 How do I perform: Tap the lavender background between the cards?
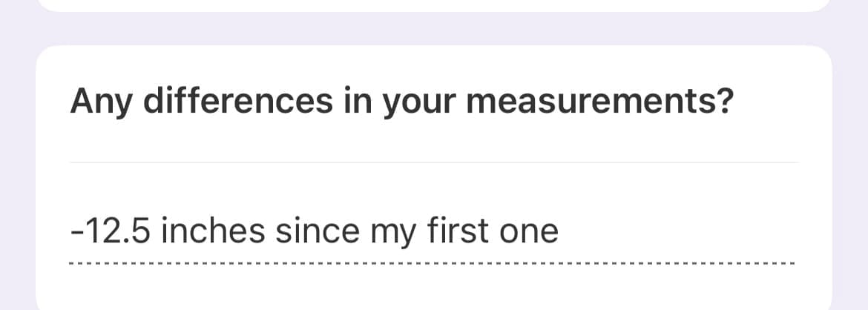coord(433,28)
